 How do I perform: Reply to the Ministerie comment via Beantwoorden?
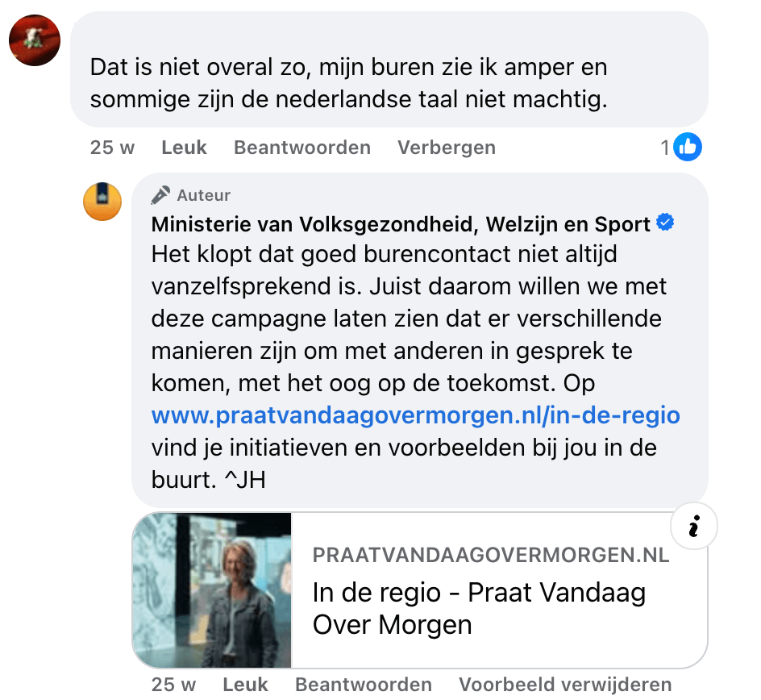point(364,685)
